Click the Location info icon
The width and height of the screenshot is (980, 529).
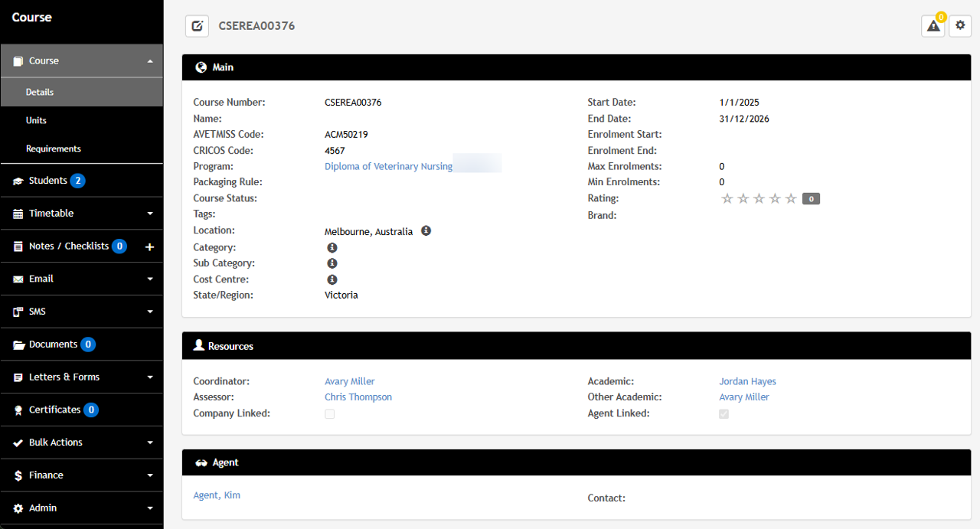[426, 230]
